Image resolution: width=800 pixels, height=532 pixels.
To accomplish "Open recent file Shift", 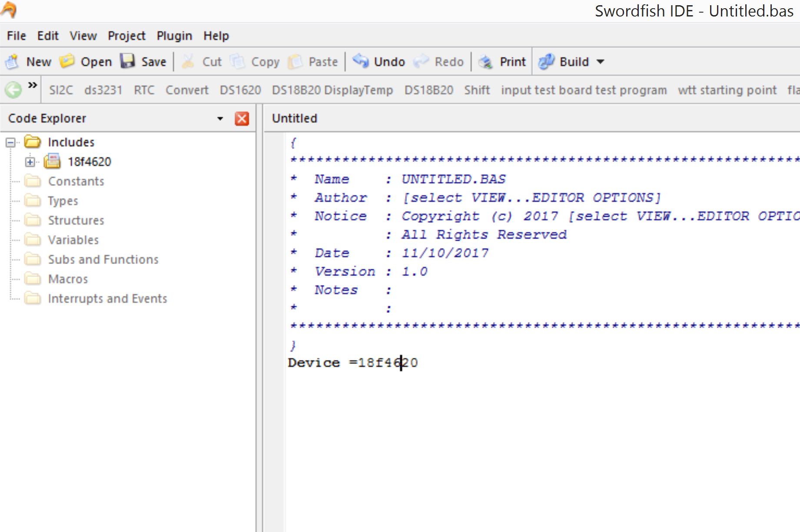I will click(477, 90).
